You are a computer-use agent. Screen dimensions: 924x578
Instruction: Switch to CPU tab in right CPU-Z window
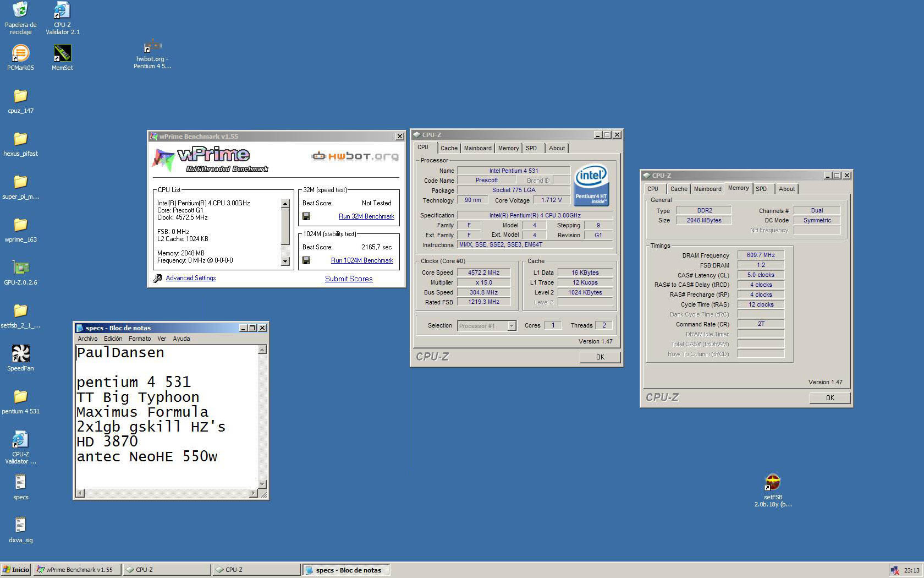(x=653, y=189)
